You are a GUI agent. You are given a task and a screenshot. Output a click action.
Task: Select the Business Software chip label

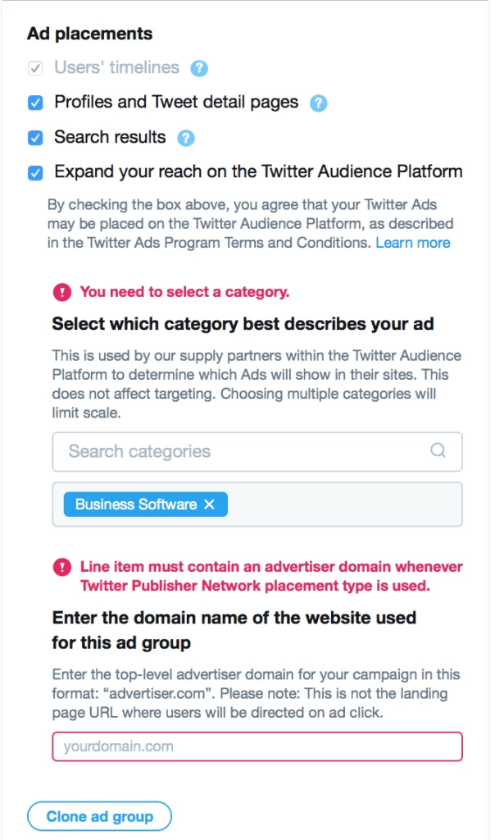(x=136, y=504)
